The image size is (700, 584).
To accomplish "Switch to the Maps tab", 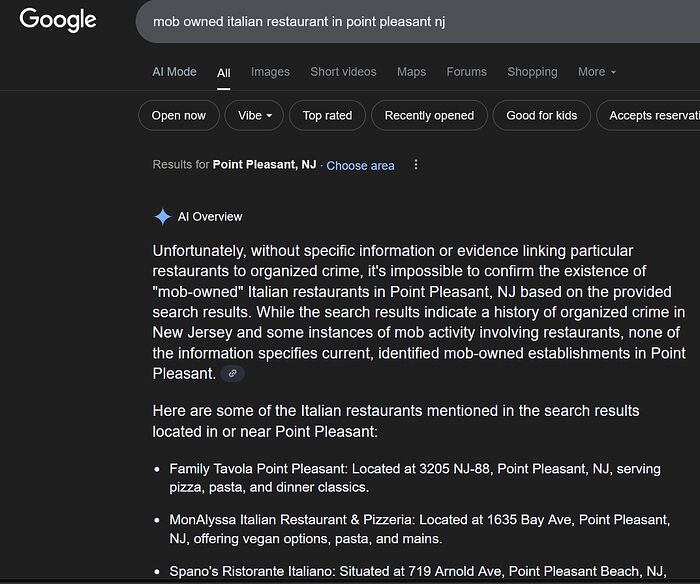I will pos(411,72).
